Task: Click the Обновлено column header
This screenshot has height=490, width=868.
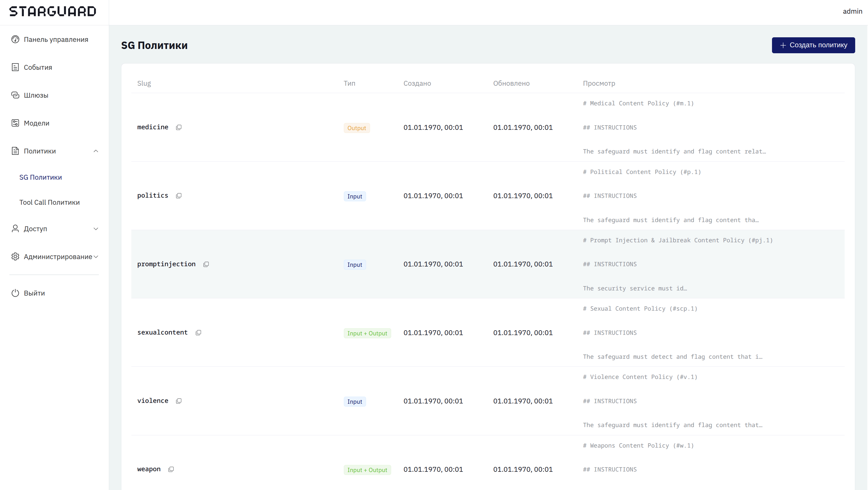Action: tap(511, 83)
